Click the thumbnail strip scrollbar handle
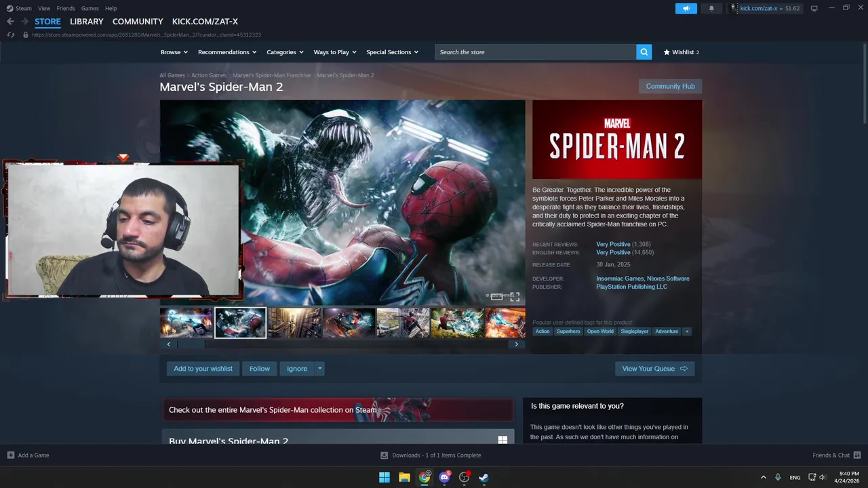The height and width of the screenshot is (488, 868). click(191, 344)
